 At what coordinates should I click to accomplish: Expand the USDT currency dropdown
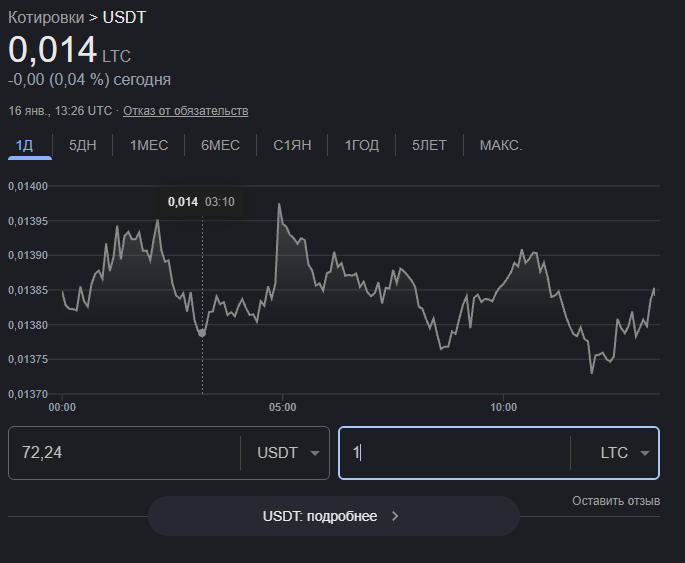coord(290,453)
